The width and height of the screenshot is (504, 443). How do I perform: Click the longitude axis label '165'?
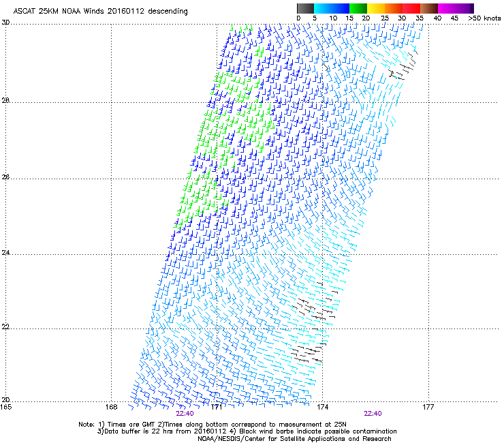pyautogui.click(x=5, y=407)
